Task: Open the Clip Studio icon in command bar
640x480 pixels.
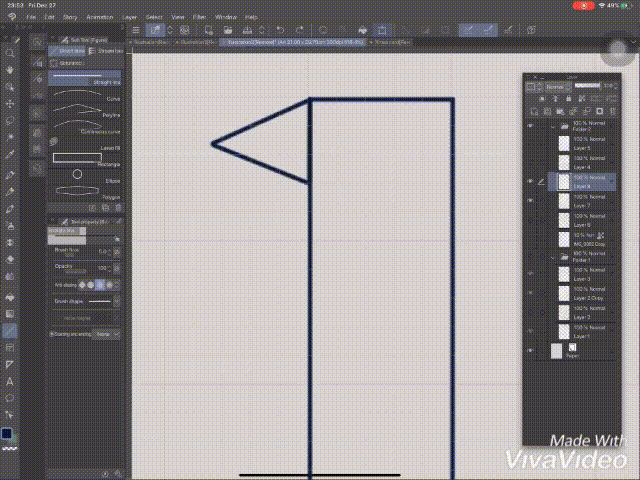Action: pyautogui.click(x=184, y=30)
